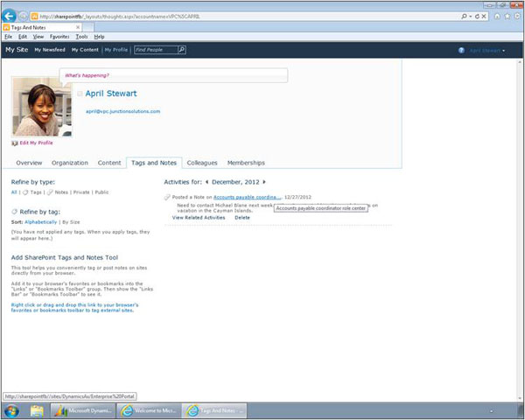Close the Tags And Notes browser tab
This screenshot has width=525, height=420.
pyautogui.click(x=78, y=27)
